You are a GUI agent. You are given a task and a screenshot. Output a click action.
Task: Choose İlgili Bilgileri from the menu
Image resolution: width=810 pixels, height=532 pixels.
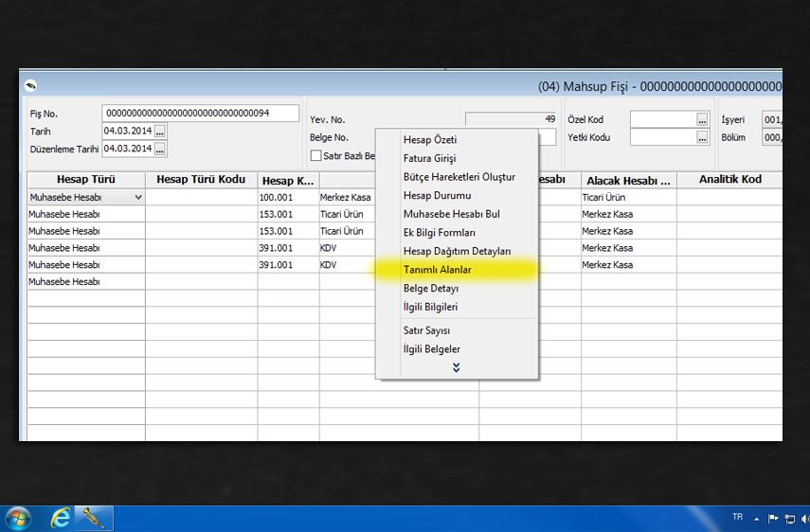click(430, 307)
